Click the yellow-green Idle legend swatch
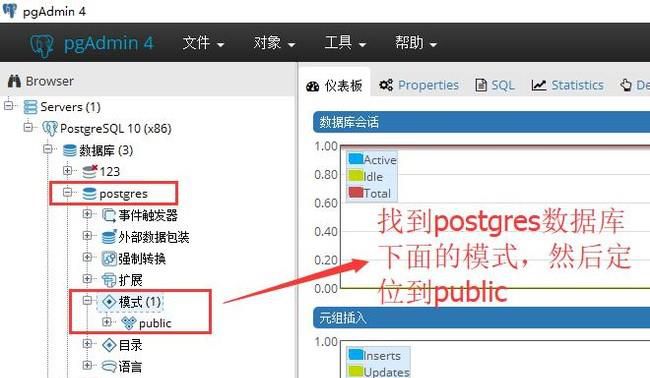Screen dimensions: 650x378 click(x=356, y=176)
